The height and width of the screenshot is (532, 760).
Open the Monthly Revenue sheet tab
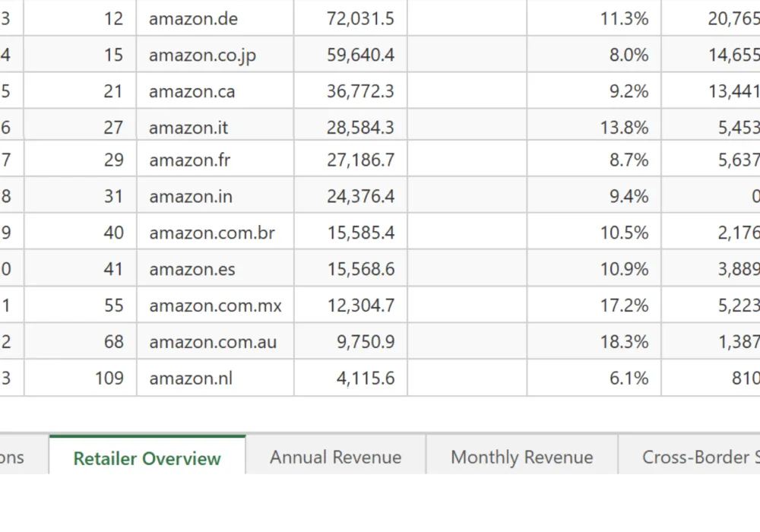click(521, 457)
